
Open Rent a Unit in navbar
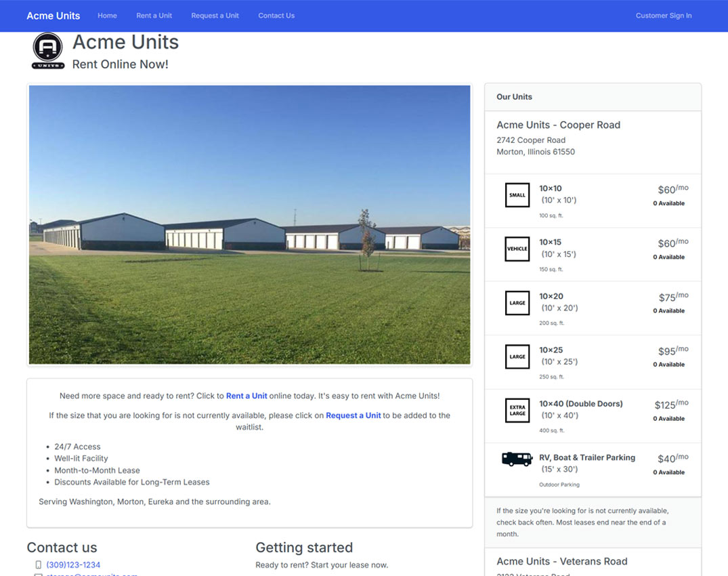[154, 16]
